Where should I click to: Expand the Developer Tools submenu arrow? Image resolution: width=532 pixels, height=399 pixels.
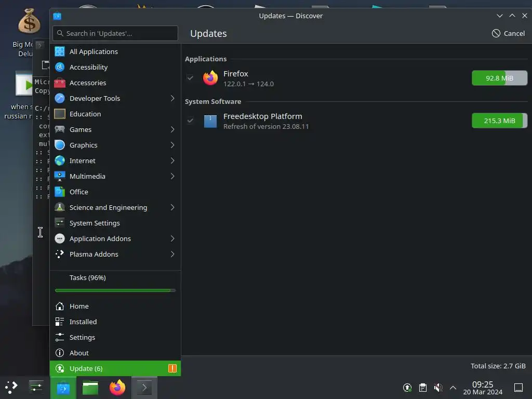click(x=172, y=98)
